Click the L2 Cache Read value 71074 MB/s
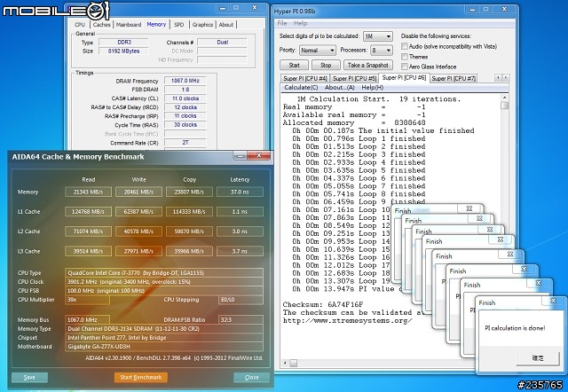The image size is (568, 392). point(88,231)
